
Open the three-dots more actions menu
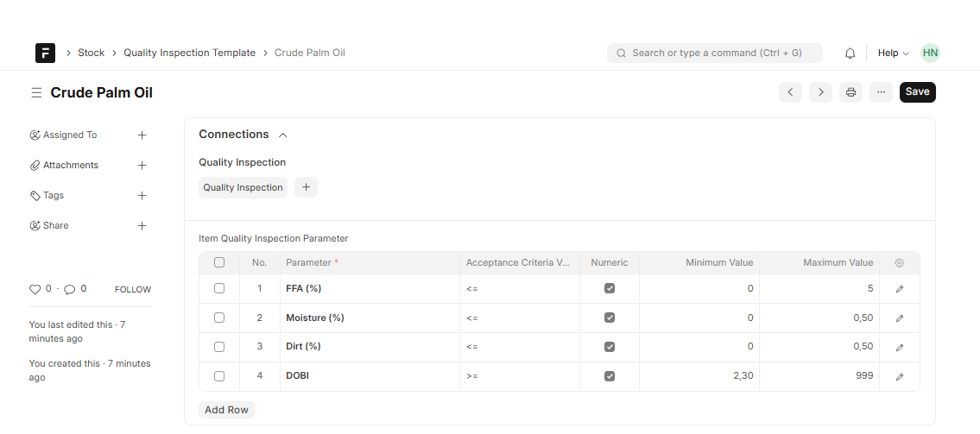tap(881, 92)
